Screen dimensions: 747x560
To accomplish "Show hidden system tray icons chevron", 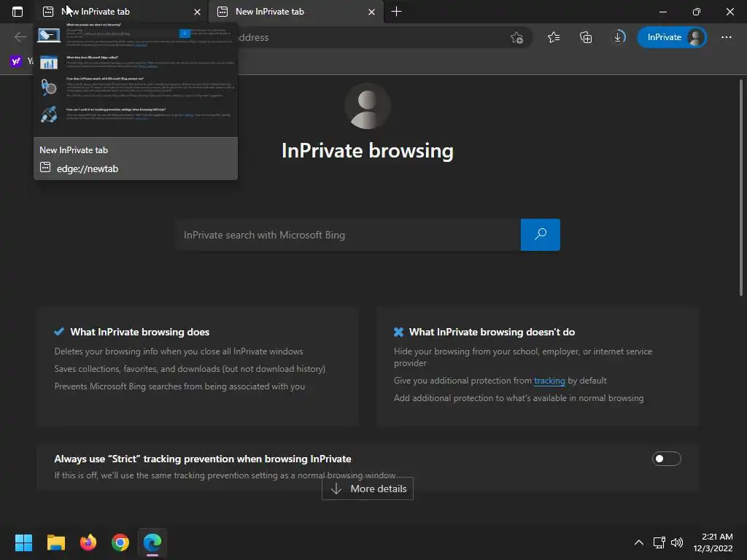I will pyautogui.click(x=639, y=542).
